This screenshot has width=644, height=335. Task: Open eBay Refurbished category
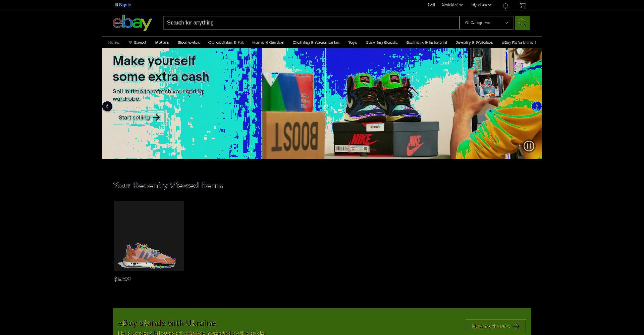pos(519,43)
